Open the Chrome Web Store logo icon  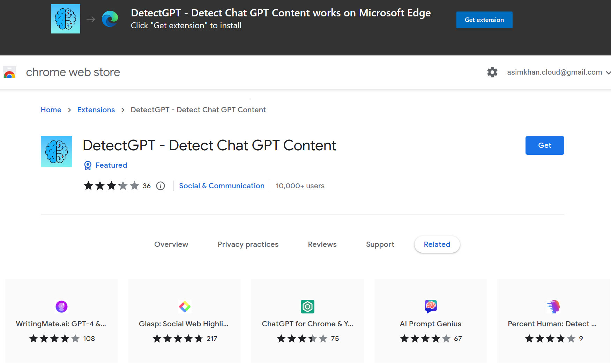(x=9, y=72)
